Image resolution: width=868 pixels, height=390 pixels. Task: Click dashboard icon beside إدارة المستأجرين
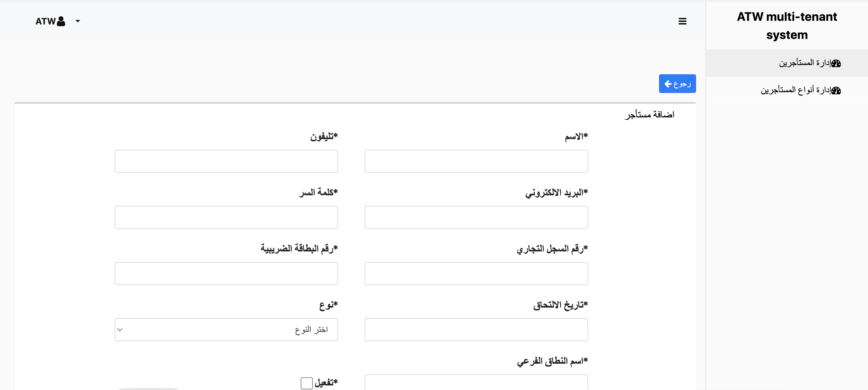[836, 63]
